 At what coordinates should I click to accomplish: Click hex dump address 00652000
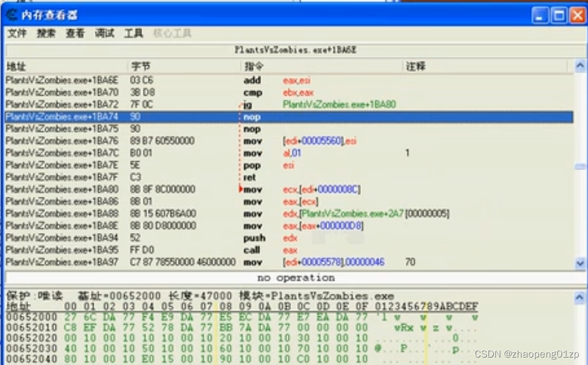click(32, 317)
